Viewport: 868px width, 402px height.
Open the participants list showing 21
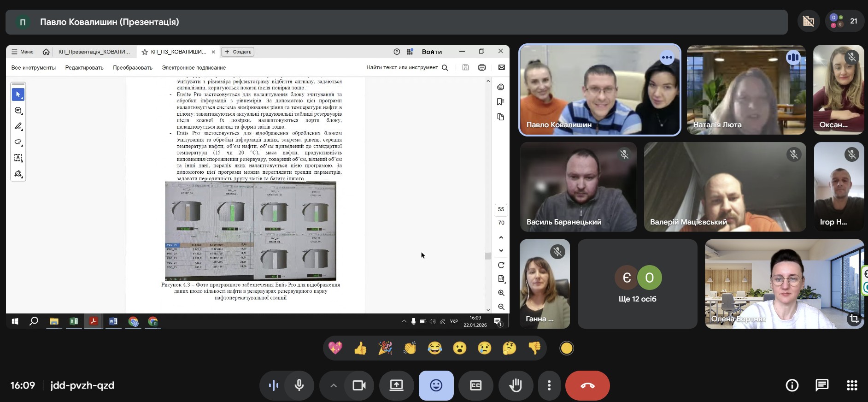[844, 21]
